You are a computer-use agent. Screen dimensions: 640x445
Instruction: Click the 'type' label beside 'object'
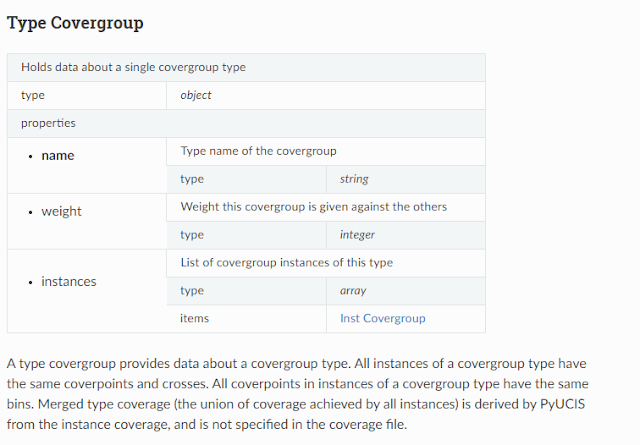coord(33,95)
